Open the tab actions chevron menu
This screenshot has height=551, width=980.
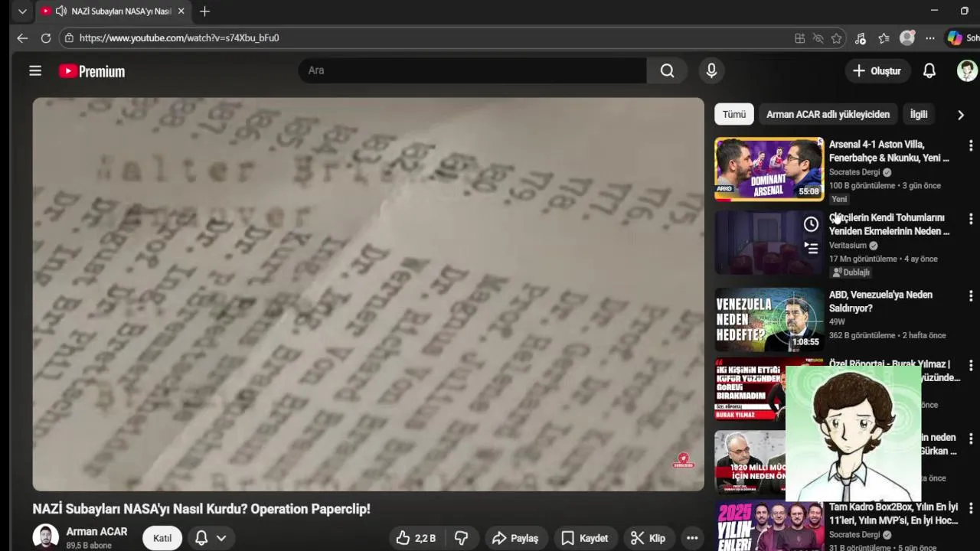point(22,11)
